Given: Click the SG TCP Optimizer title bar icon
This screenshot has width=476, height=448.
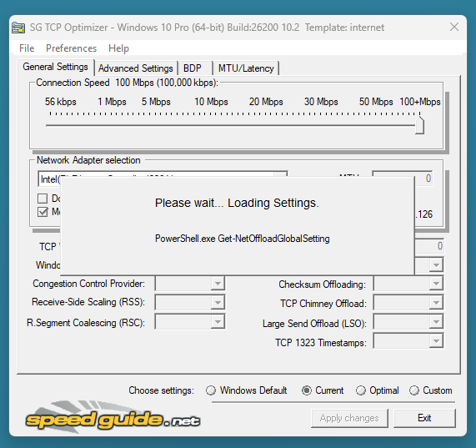Looking at the screenshot, I should click(x=18, y=28).
